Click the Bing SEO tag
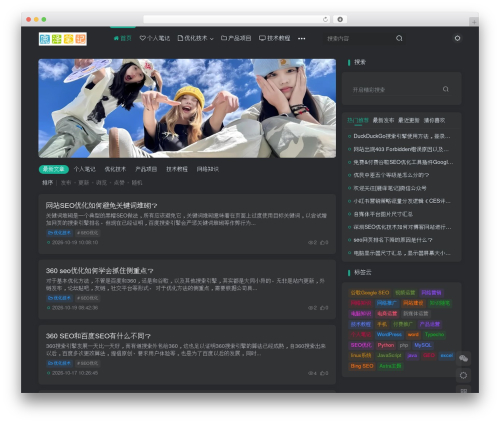This screenshot has width=500, height=423. click(x=362, y=366)
